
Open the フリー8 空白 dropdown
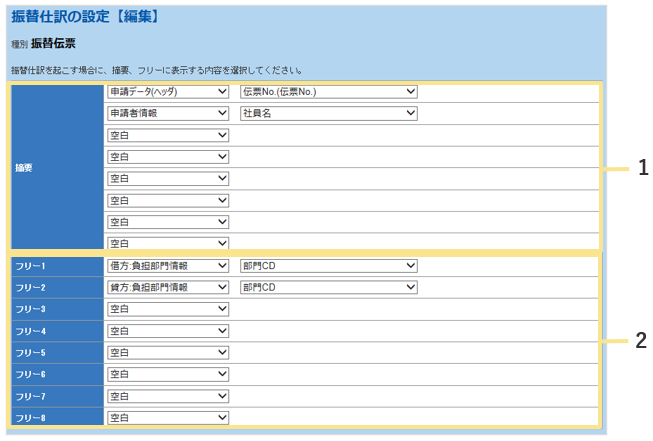pyautogui.click(x=168, y=417)
